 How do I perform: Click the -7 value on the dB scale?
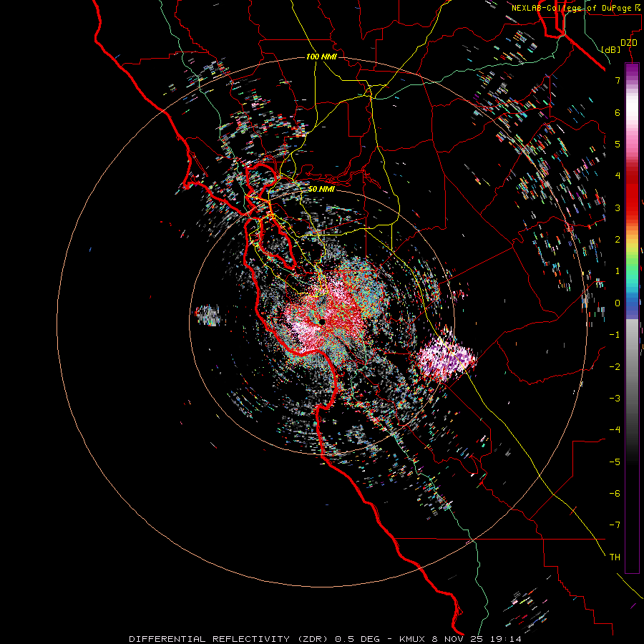point(615,525)
